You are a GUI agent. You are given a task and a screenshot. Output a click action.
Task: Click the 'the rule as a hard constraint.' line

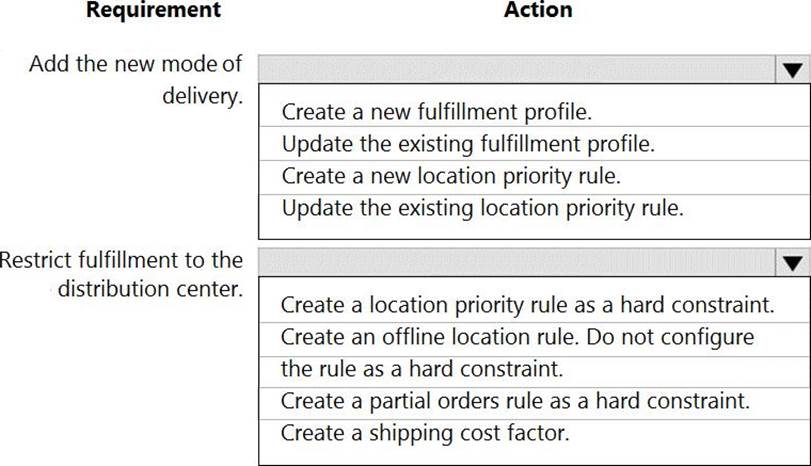pyautogui.click(x=422, y=369)
